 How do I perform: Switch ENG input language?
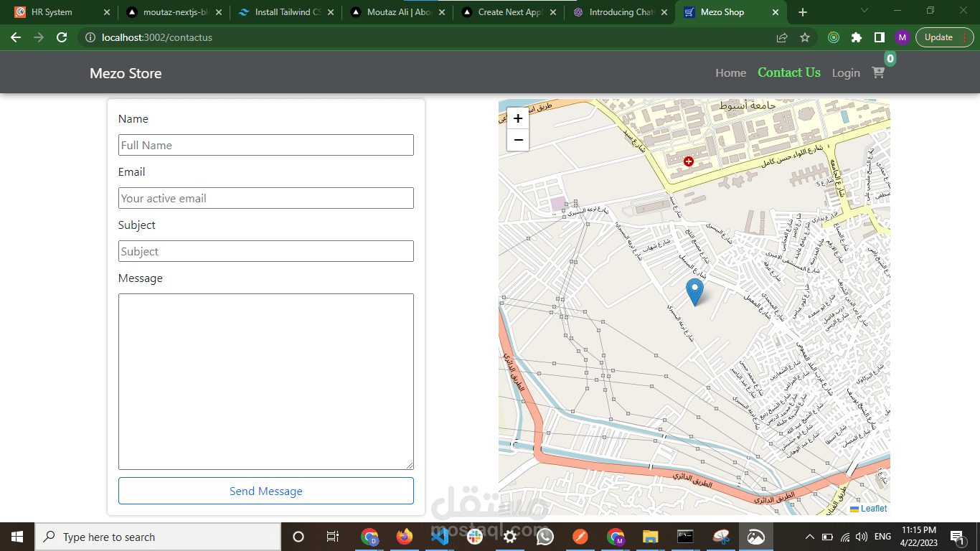tap(883, 537)
